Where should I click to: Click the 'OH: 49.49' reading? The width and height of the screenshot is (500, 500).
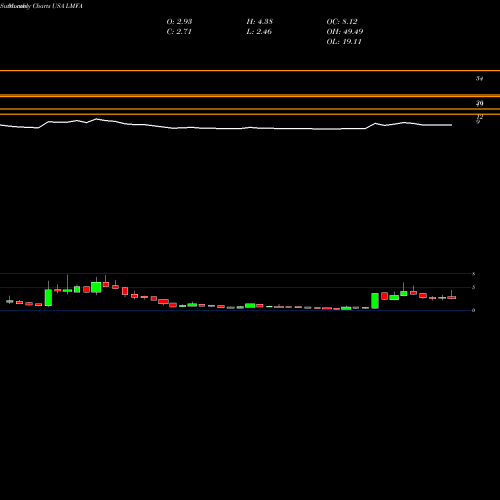[345, 32]
